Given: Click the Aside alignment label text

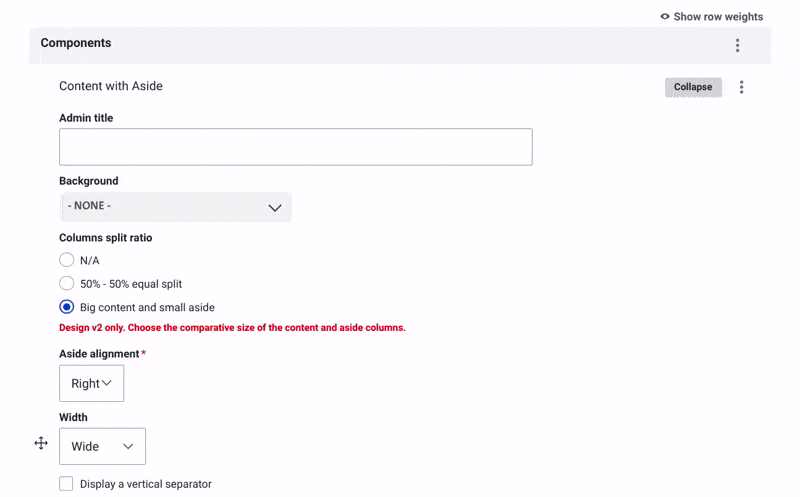Looking at the screenshot, I should click(99, 354).
